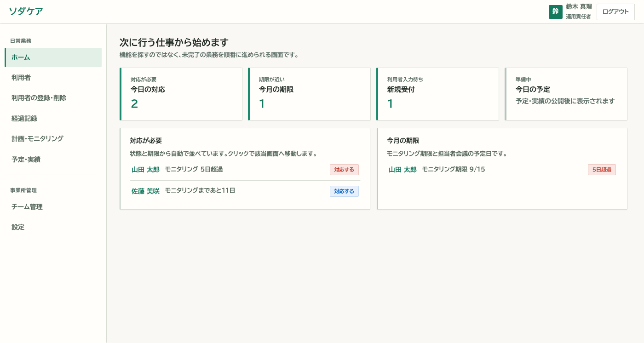Open 山田 太郎 in 対応が必要 list
The image size is (644, 343).
tap(145, 170)
